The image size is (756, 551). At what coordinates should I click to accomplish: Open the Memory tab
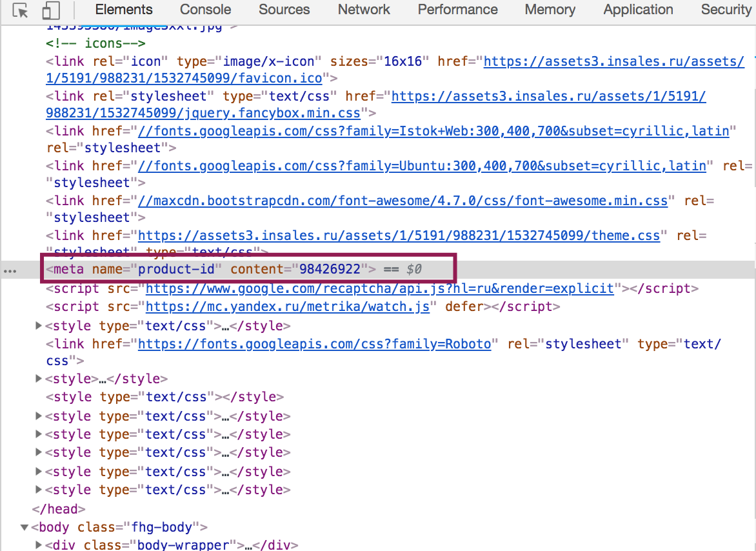(550, 10)
